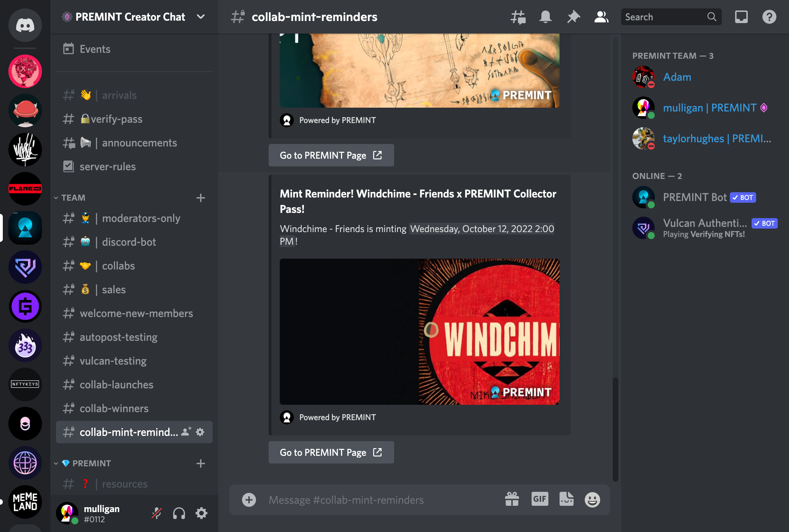The height and width of the screenshot is (532, 789).
Task: Focus the Message #collab-mint-reminders input
Action: (381, 500)
